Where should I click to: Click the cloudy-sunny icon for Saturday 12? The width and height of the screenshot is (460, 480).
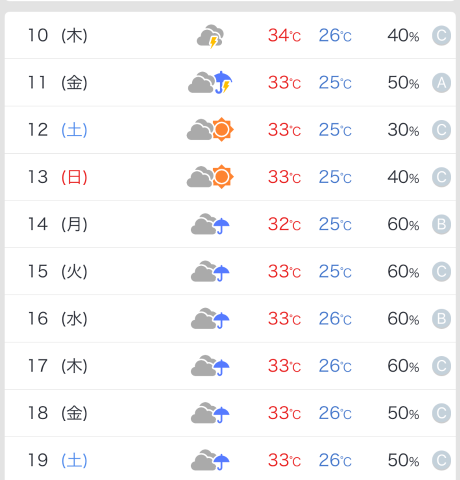pos(210,129)
